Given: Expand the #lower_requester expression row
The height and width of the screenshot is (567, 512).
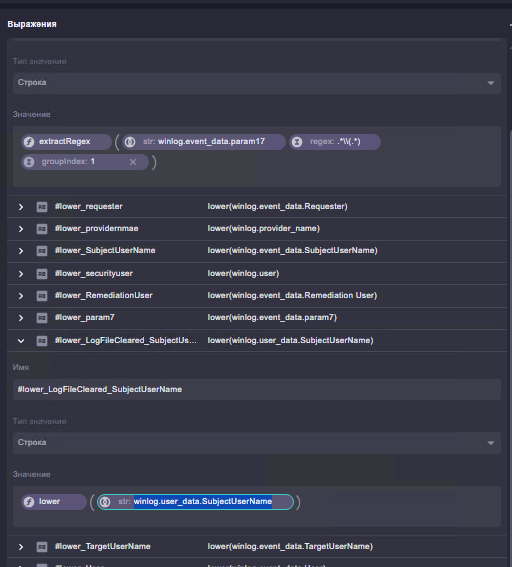Looking at the screenshot, I should point(21,207).
